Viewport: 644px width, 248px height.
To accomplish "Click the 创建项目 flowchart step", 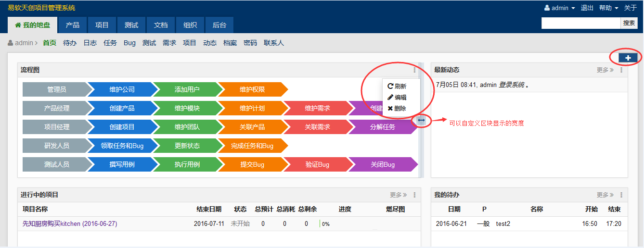I will click(x=122, y=127).
